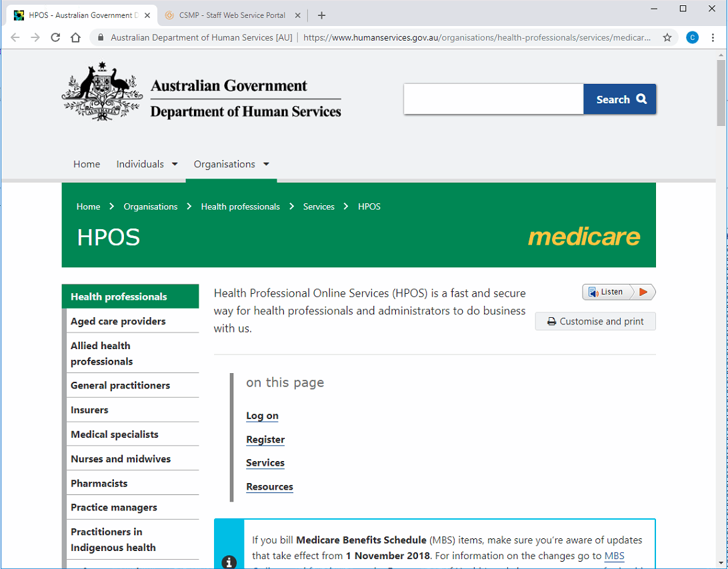Click Home in the breadcrumb trail
728x569 pixels.
tap(88, 207)
